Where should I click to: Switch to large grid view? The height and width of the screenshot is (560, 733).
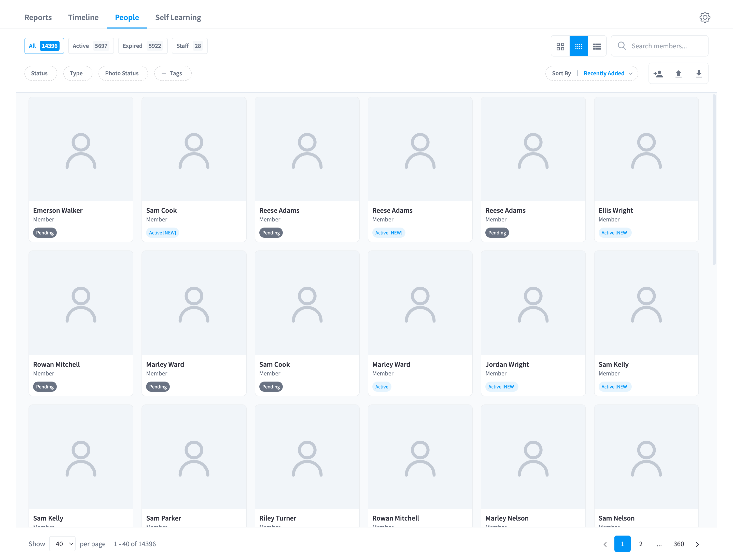tap(560, 46)
